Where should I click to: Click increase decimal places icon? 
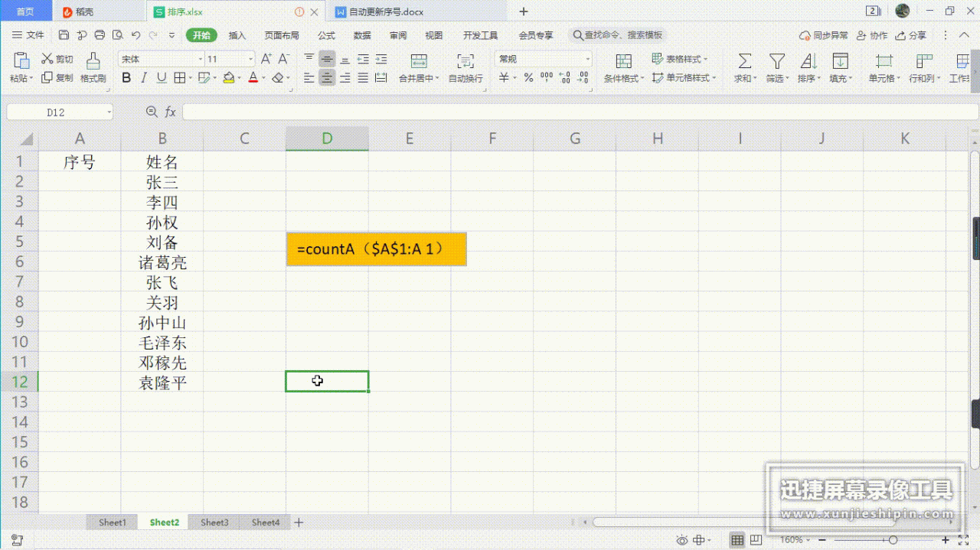[x=565, y=77]
